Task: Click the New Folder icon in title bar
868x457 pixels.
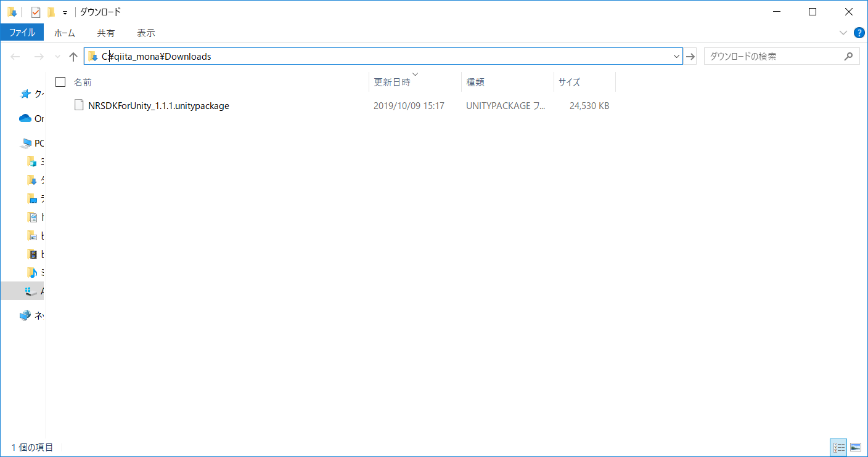Action: click(51, 12)
